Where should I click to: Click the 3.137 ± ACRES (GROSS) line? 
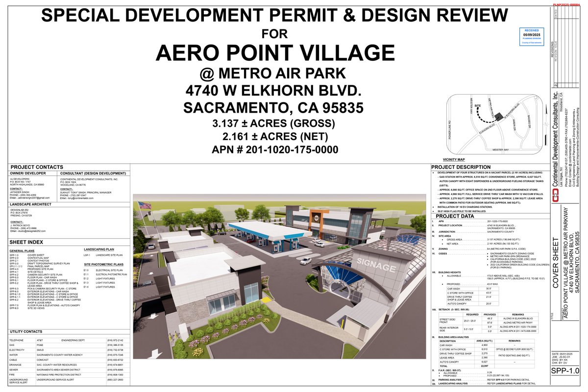[275, 122]
